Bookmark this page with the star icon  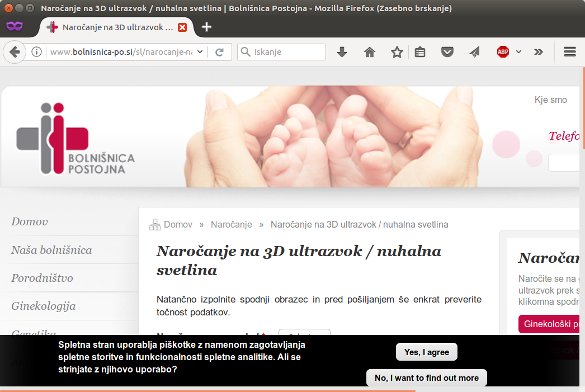coord(397,52)
